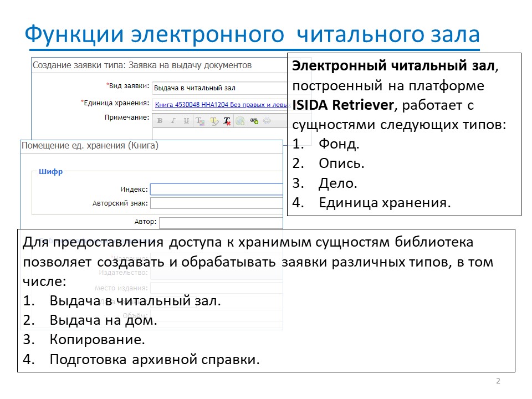Click the globe insert icon in toolbar

click(x=240, y=121)
